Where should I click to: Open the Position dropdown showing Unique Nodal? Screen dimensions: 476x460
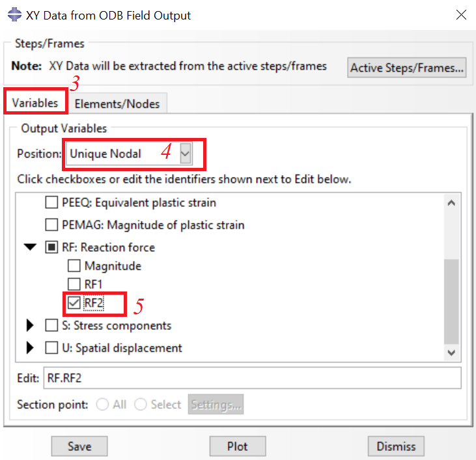coord(130,154)
